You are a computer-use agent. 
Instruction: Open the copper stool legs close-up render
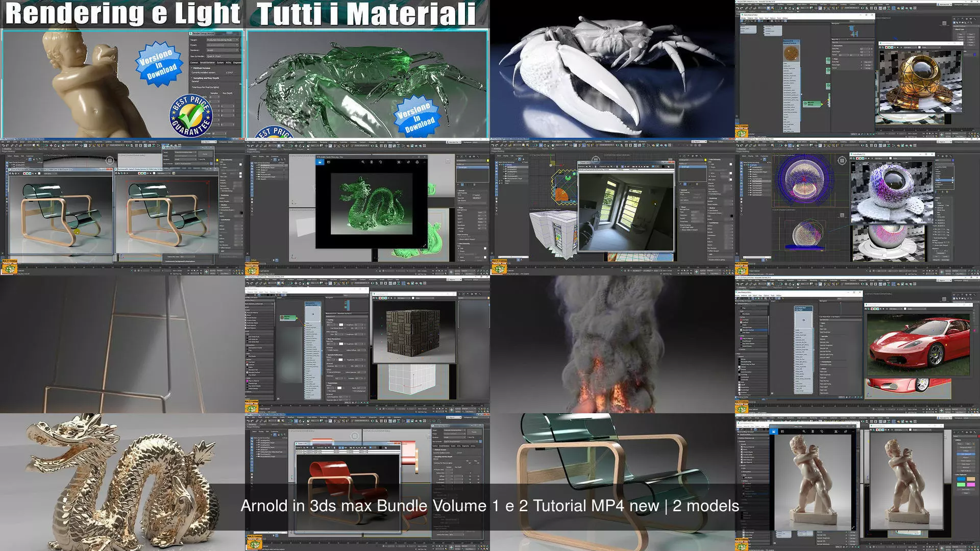coord(122,344)
